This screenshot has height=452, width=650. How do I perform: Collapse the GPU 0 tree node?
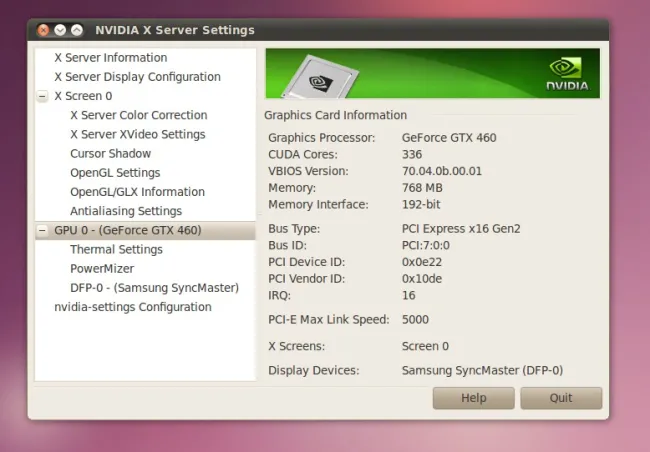tap(42, 231)
